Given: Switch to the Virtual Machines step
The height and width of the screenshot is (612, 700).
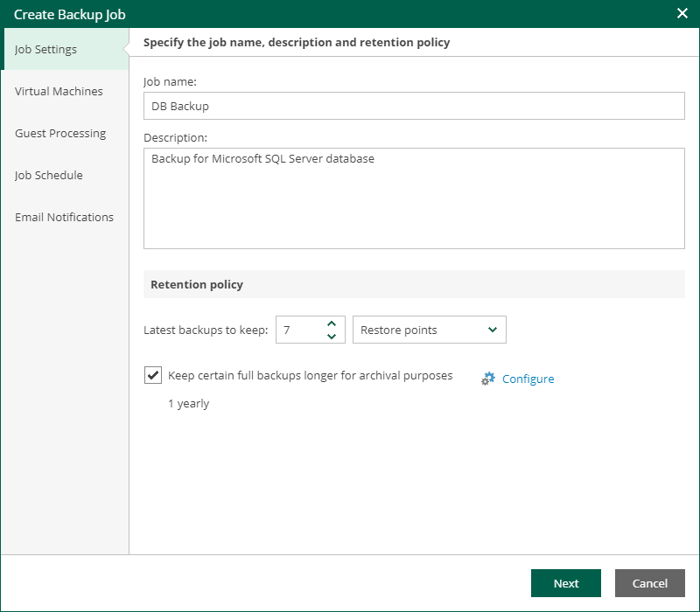Looking at the screenshot, I should click(x=58, y=91).
